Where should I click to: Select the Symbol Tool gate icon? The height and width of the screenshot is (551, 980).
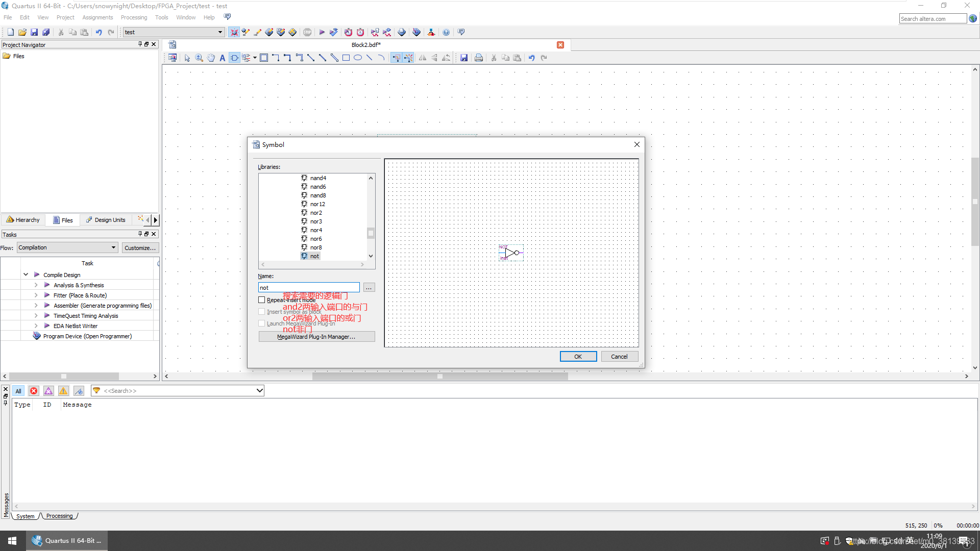coord(234,58)
